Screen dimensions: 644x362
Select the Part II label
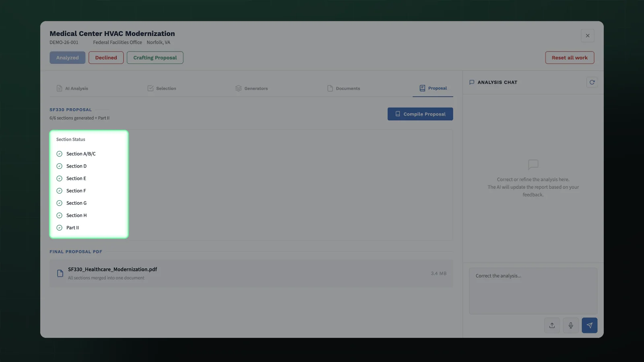(x=72, y=228)
